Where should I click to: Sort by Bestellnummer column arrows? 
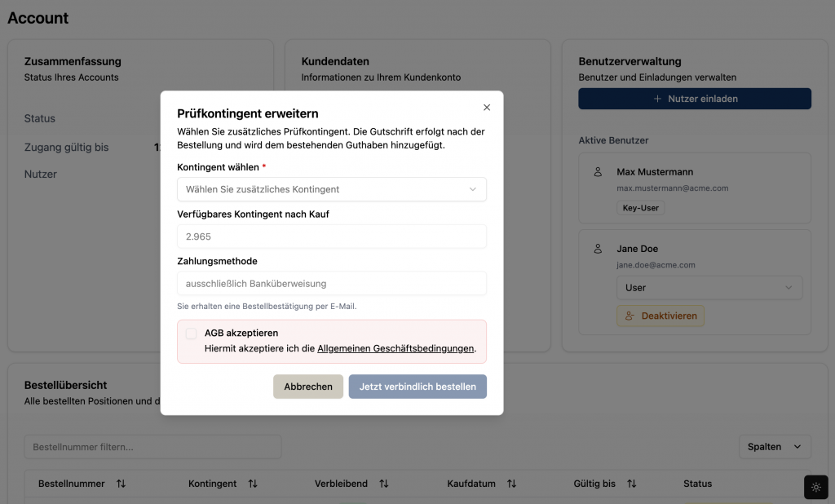(121, 484)
